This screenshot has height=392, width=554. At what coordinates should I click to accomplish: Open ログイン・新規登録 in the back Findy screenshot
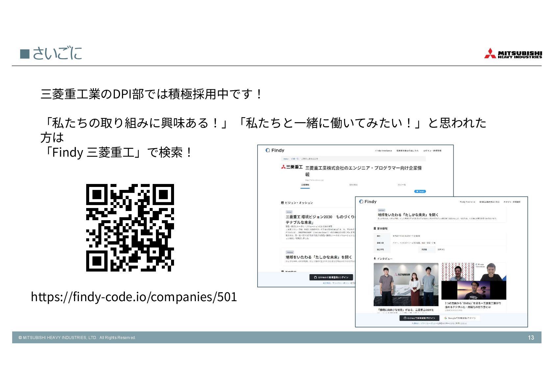click(432, 151)
